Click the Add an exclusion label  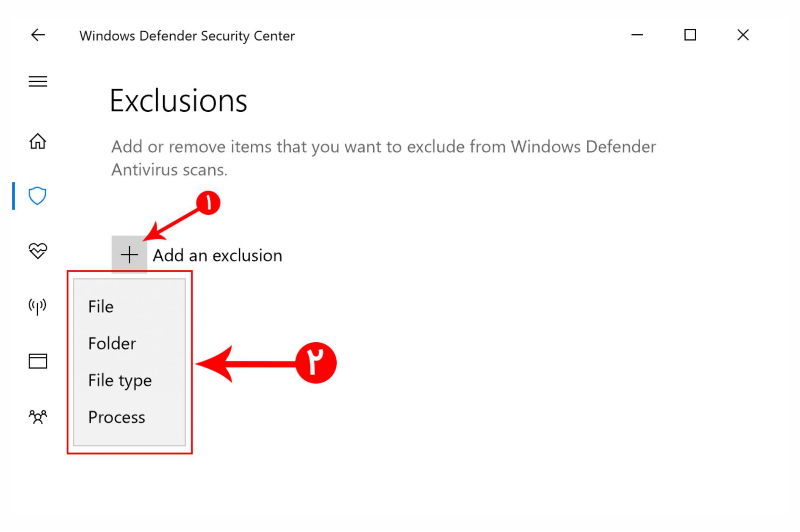click(x=218, y=256)
